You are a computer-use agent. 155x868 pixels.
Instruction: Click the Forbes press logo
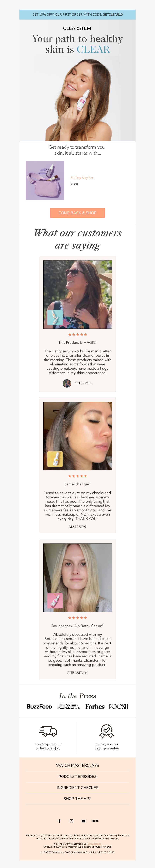click(x=95, y=707)
